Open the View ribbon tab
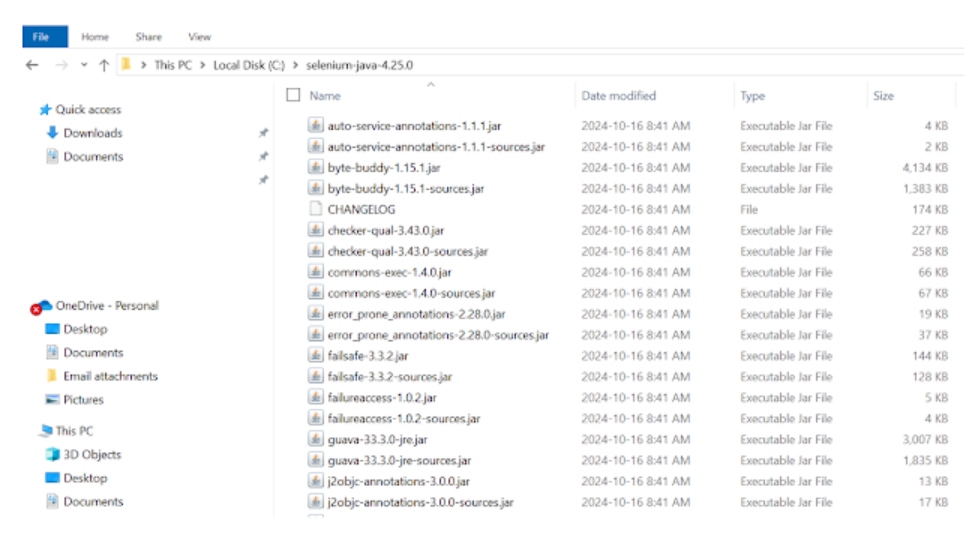The image size is (974, 541). coord(199,37)
